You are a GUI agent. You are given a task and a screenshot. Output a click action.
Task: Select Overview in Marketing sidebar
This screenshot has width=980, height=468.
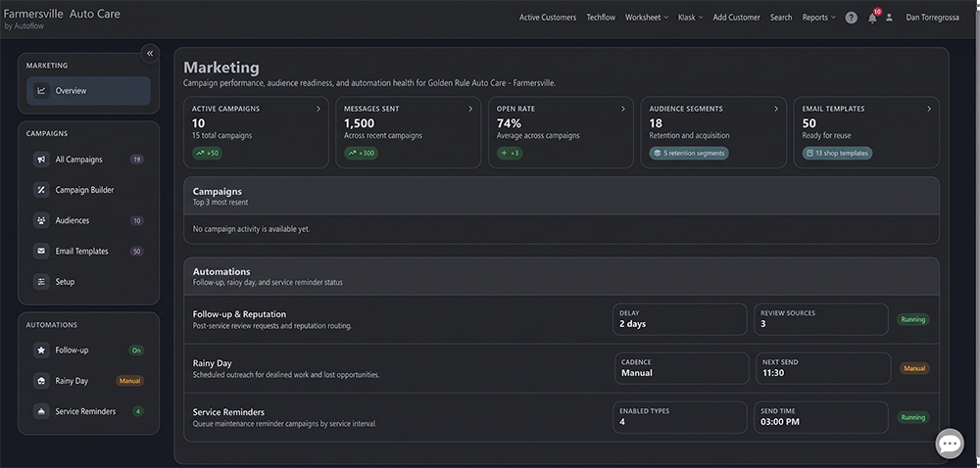click(88, 90)
